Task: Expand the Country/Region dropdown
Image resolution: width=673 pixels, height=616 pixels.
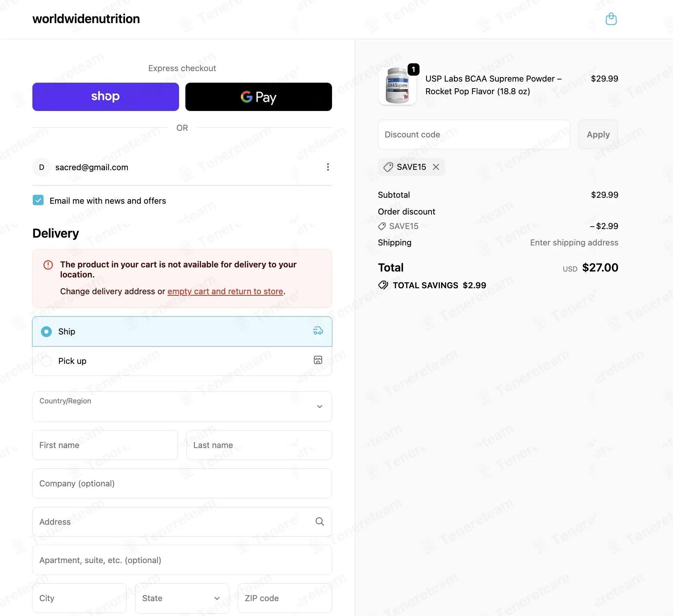Action: pyautogui.click(x=182, y=406)
